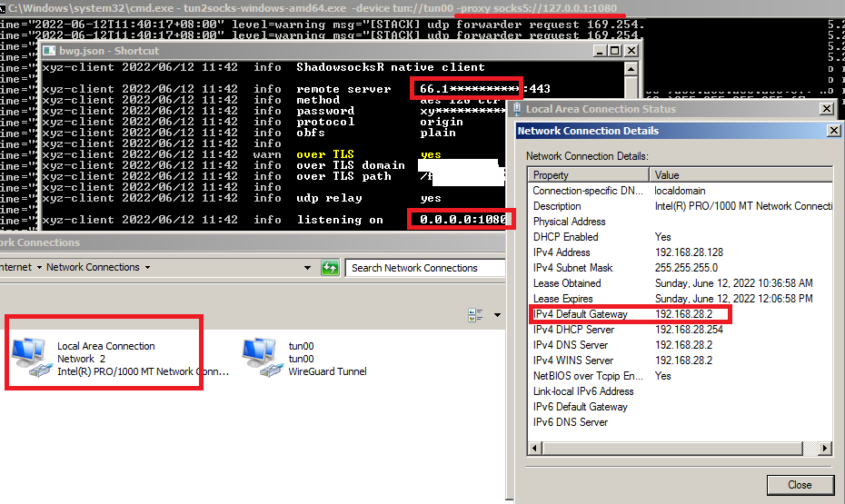Image resolution: width=845 pixels, height=504 pixels.
Task: Select the tun00 WireGuard Tunnel adapter icon
Action: coord(263,358)
